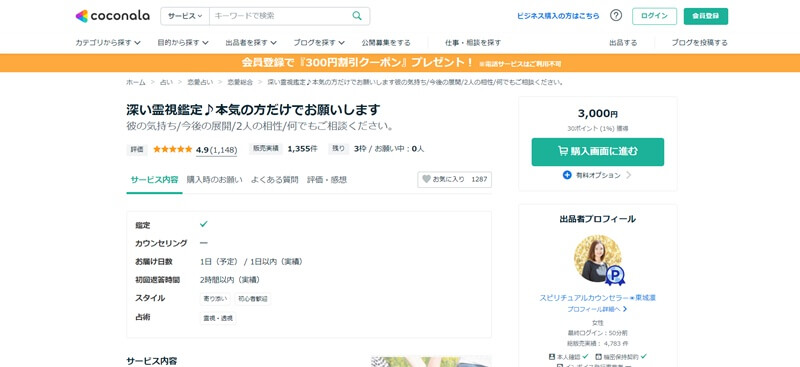Switch to 評価・感想 tab
Screen dimensions: 800x367
327,180
